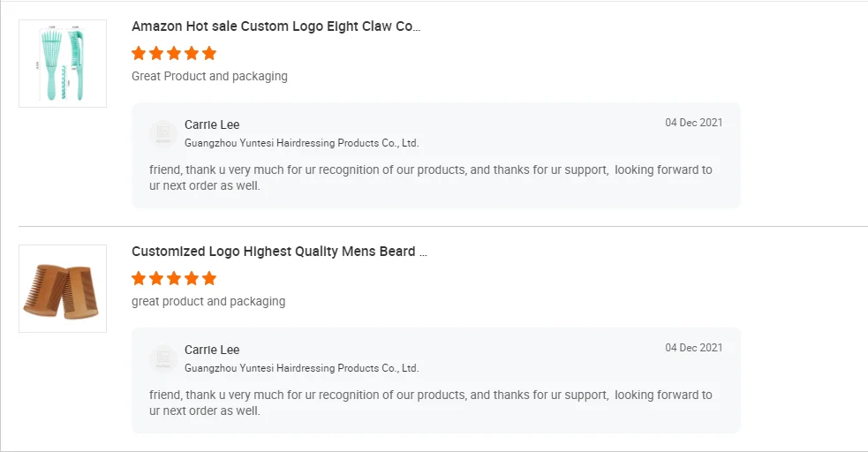
Task: Open the Amazon Hot sale Eight Claw product title
Action: pyautogui.click(x=275, y=26)
